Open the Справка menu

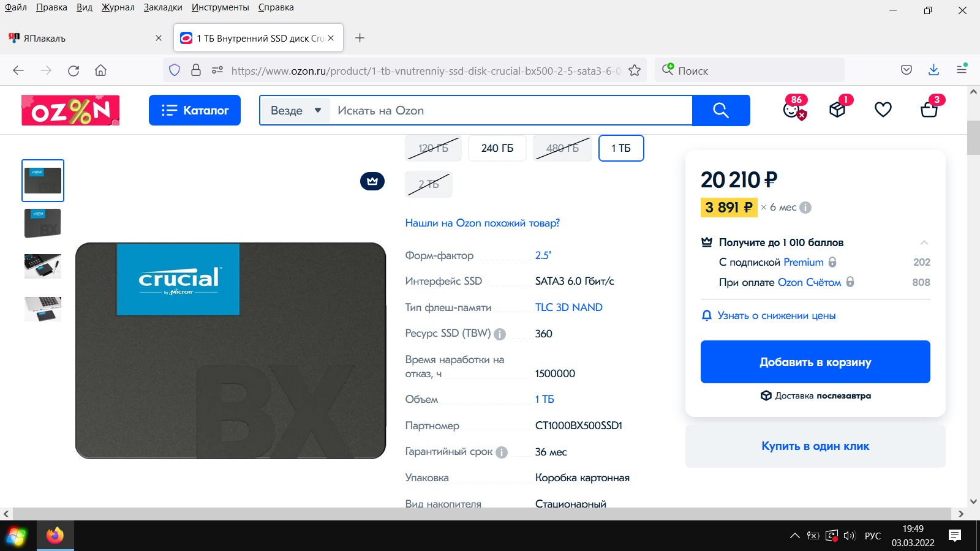click(276, 7)
